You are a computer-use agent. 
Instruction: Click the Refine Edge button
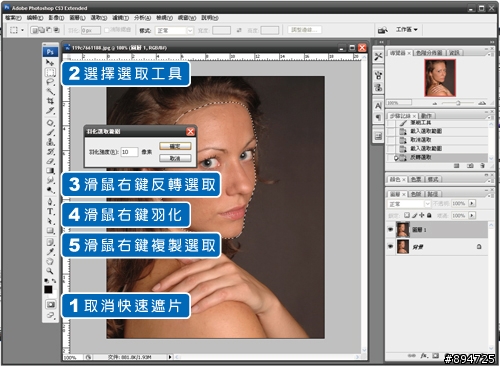tap(304, 30)
